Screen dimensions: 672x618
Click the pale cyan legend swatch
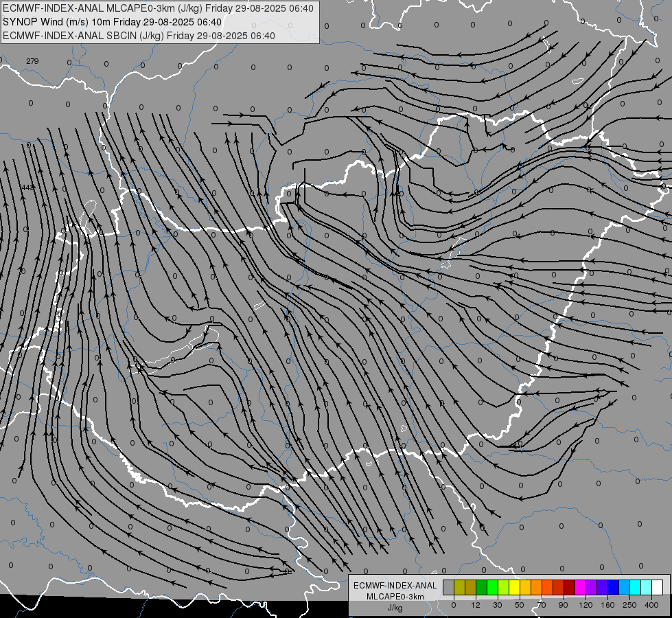[x=647, y=587]
